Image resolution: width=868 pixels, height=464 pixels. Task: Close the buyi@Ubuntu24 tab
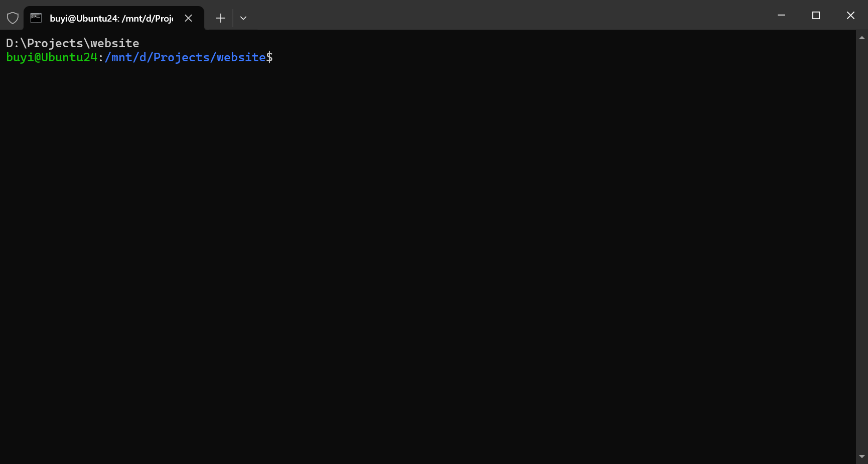tap(189, 18)
